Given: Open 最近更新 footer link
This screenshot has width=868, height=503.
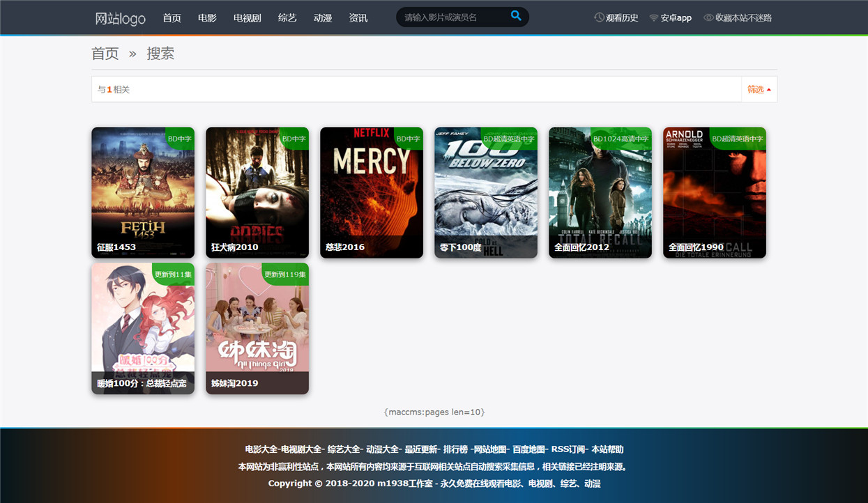Looking at the screenshot, I should (x=421, y=449).
